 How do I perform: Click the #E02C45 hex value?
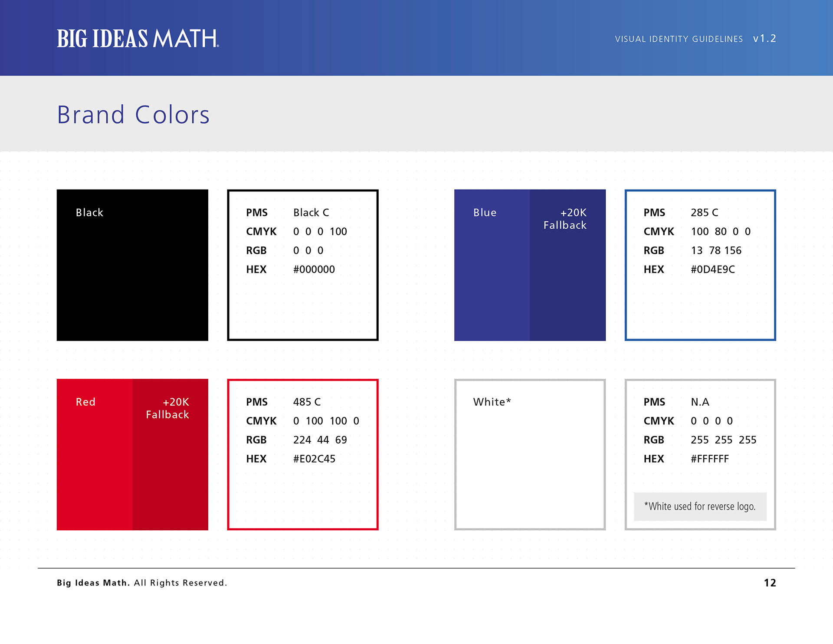pos(314,459)
